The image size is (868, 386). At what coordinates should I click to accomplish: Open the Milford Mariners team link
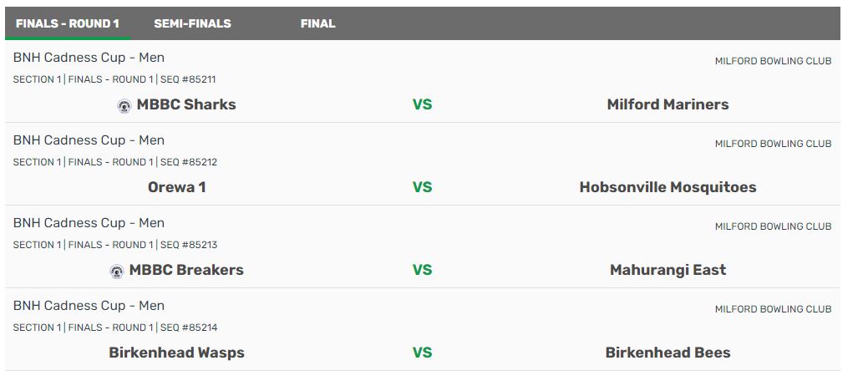(667, 104)
